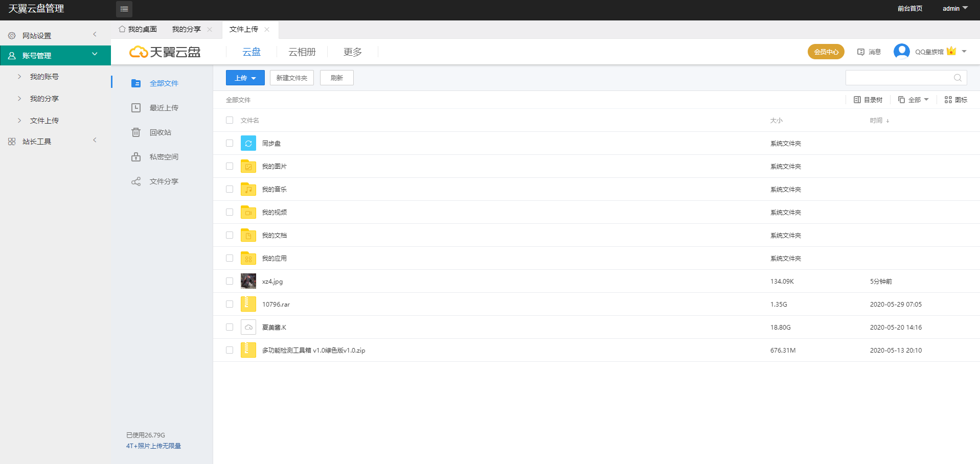Click the 新建文件夹 button
Screen dimensions: 980x464
click(x=291, y=78)
